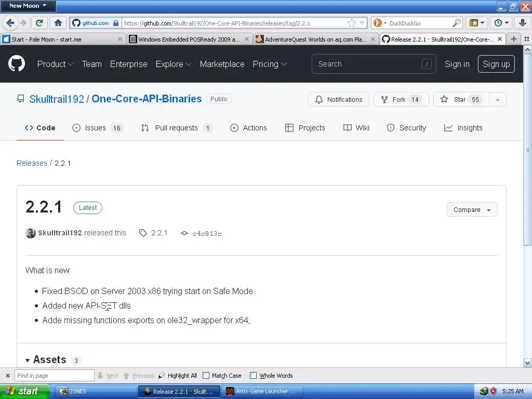Click the Team link in the GitHub header

(x=91, y=64)
